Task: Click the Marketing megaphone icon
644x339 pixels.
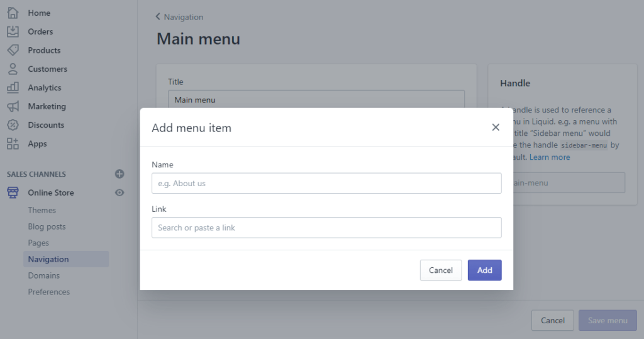Action: pos(13,106)
